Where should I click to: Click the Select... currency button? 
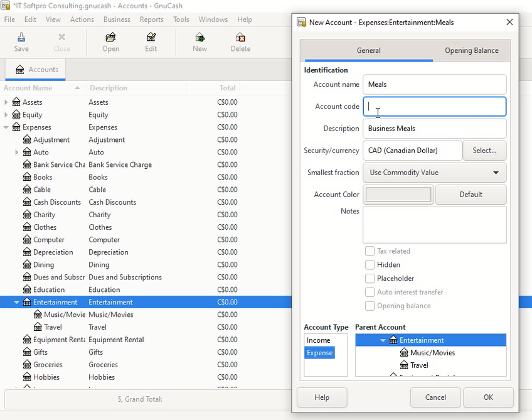click(x=484, y=151)
